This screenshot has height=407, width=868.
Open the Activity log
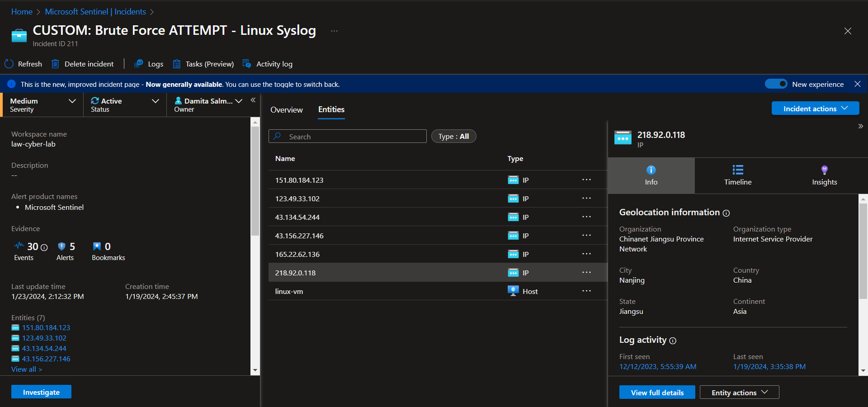pyautogui.click(x=268, y=64)
